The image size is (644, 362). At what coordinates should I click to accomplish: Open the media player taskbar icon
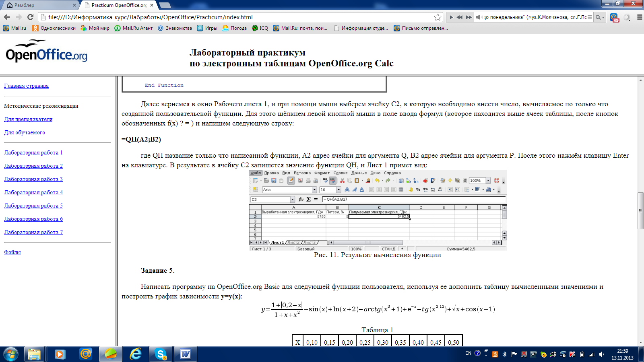click(x=60, y=354)
